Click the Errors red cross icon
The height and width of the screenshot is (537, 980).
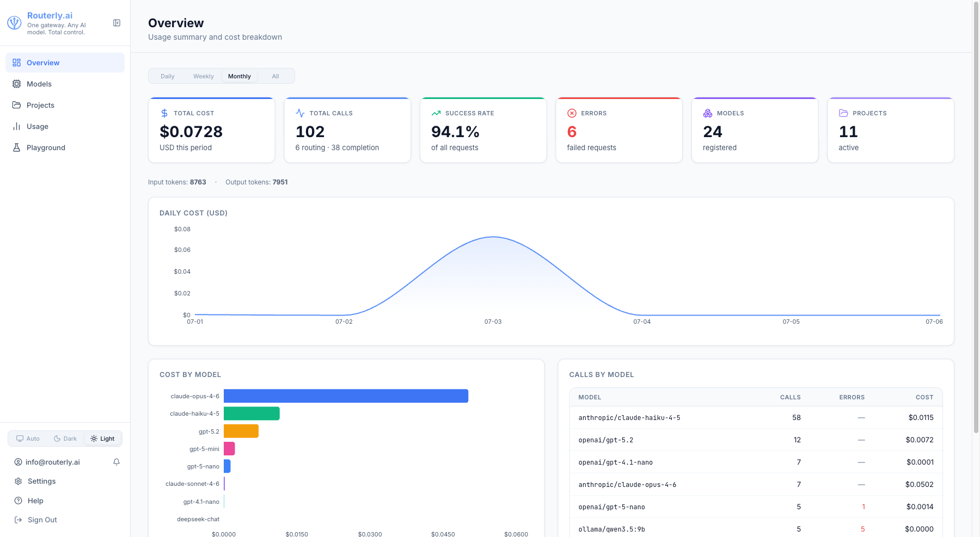click(572, 113)
